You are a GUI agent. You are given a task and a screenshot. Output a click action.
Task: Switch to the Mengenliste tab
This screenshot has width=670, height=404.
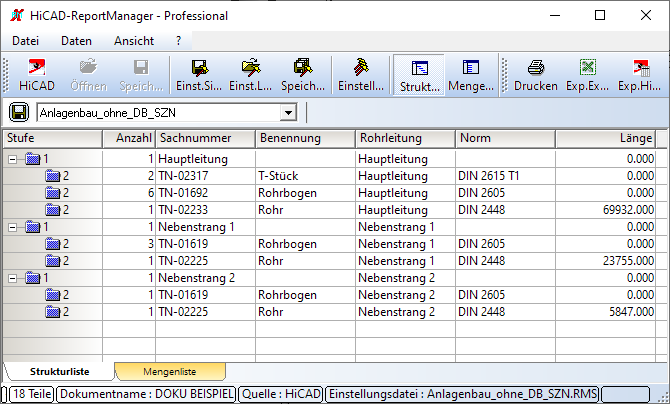click(x=170, y=372)
